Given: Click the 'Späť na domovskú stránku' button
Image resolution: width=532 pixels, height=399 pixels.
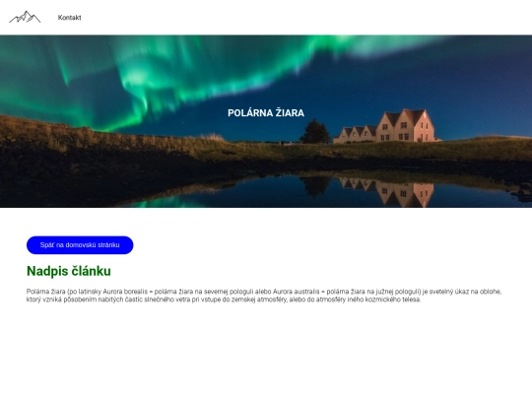Looking at the screenshot, I should tap(80, 245).
